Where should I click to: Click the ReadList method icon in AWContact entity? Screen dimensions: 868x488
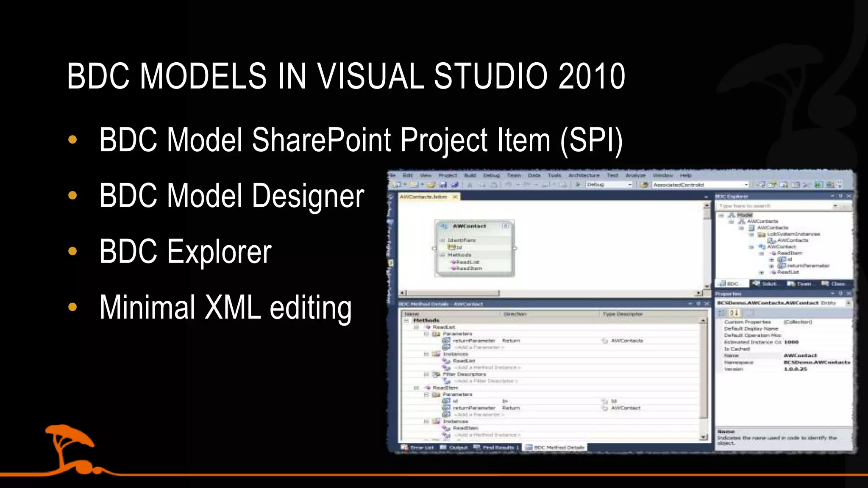click(x=453, y=262)
